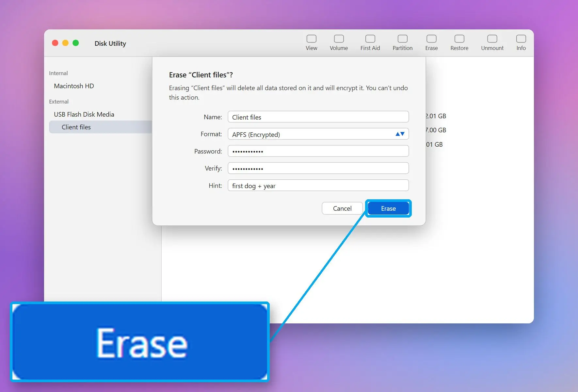Click the Name field containing Client files
The height and width of the screenshot is (392, 578).
[x=318, y=117]
